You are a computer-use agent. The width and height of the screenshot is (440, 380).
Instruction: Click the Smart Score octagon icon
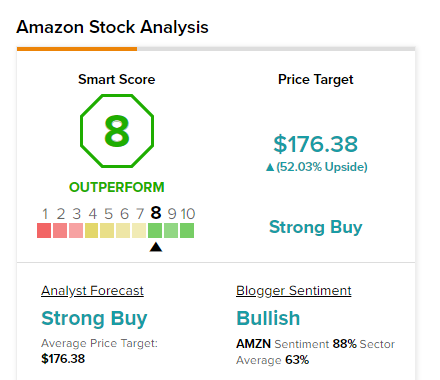(x=117, y=131)
